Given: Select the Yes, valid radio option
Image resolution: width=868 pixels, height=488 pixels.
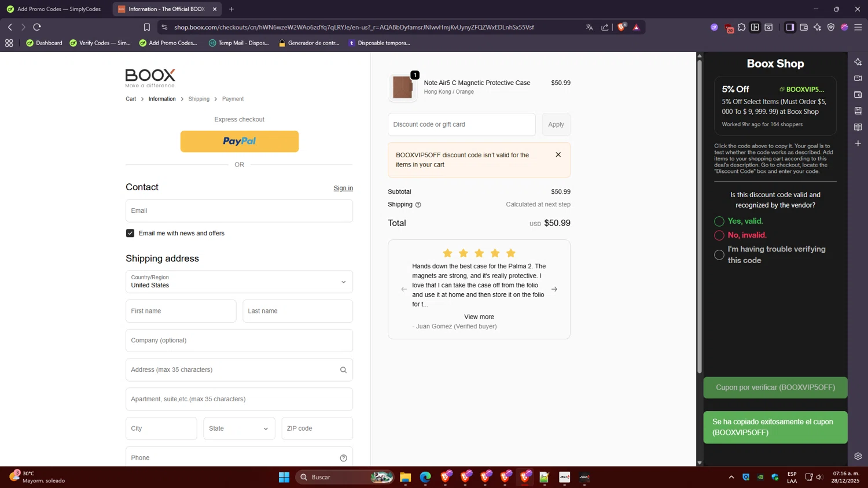Looking at the screenshot, I should click(x=719, y=221).
